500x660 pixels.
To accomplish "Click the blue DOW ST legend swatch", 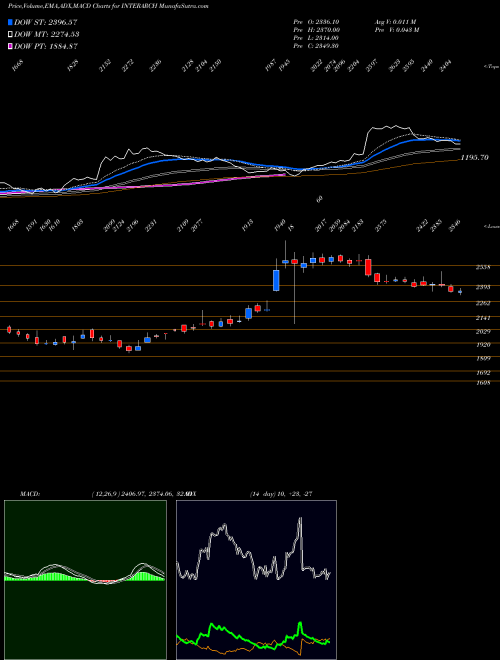I will click(10, 22).
